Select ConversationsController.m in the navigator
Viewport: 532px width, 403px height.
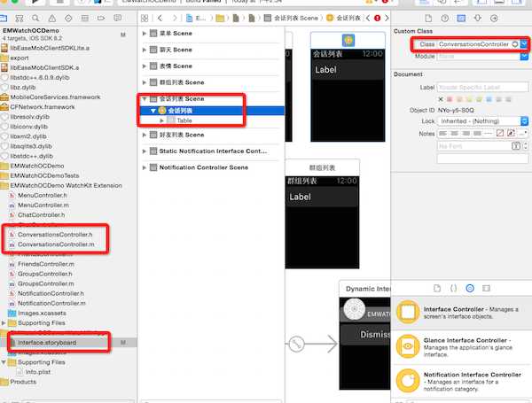pos(56,244)
